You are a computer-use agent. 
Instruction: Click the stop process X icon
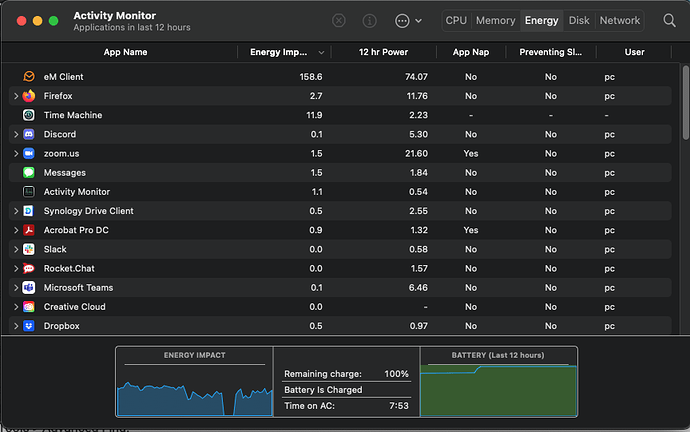point(338,21)
